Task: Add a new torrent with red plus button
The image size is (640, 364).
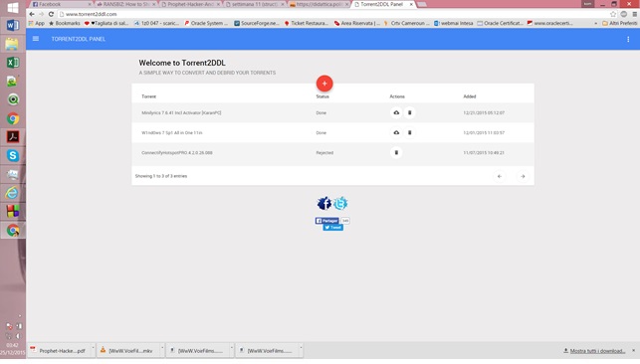Action: tap(324, 84)
